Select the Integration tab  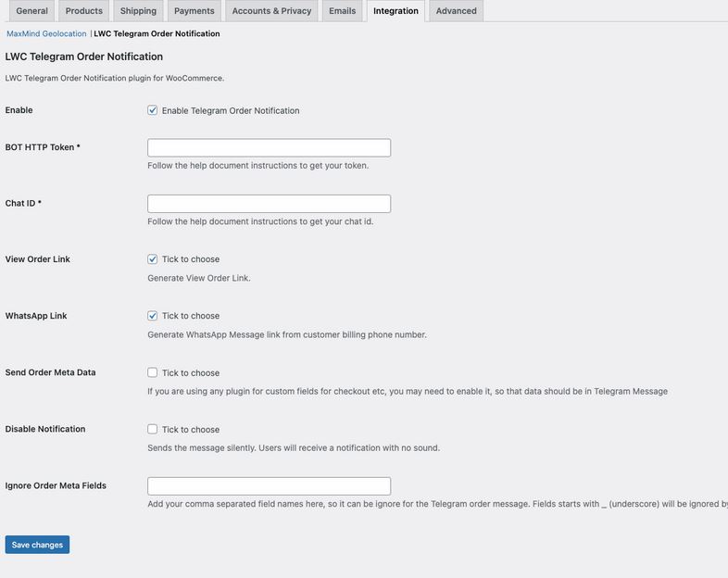click(395, 11)
